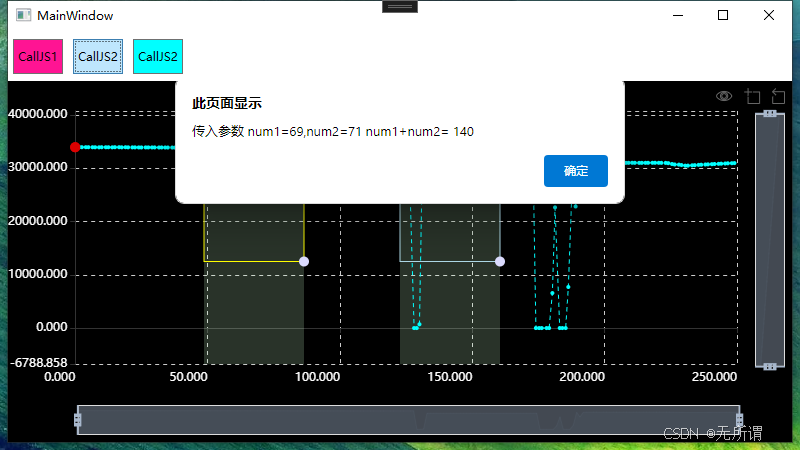Confirm the alert with the 确定 button

click(x=576, y=171)
